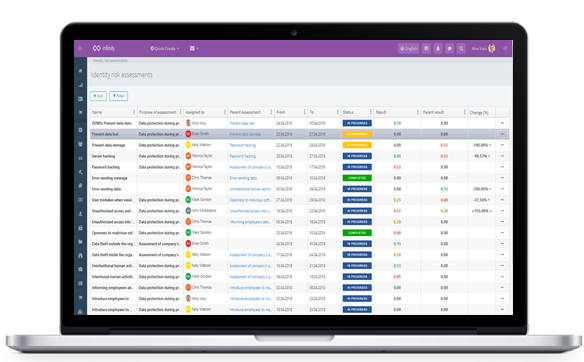
Task: Open the Name column options menu
Action: [x=134, y=112]
